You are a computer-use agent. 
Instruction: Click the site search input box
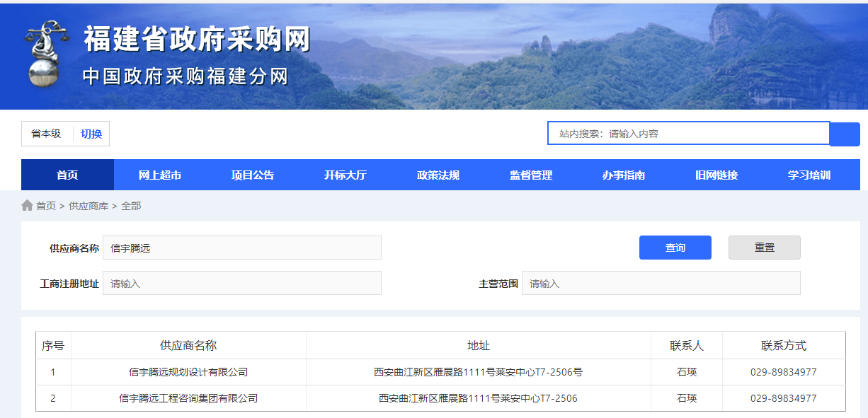coord(688,133)
